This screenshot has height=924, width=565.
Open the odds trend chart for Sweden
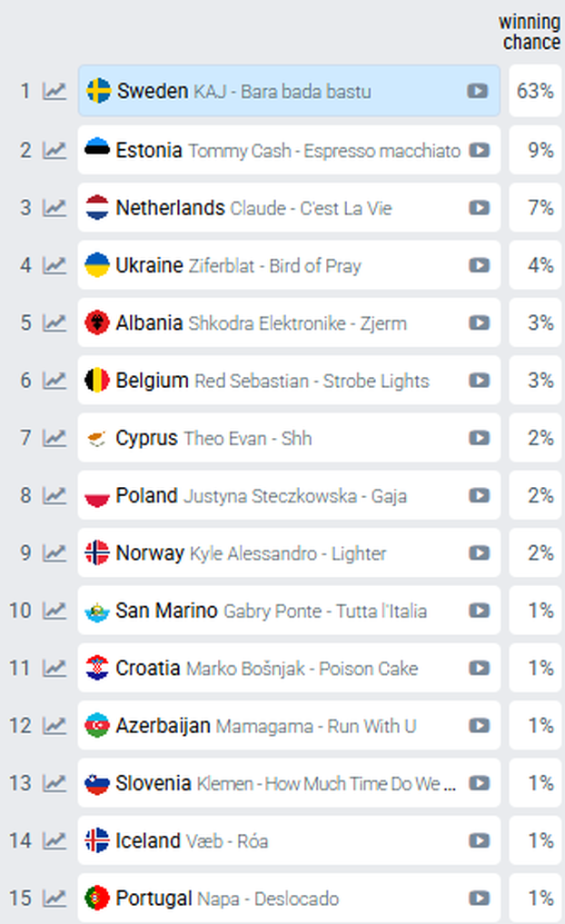point(55,92)
